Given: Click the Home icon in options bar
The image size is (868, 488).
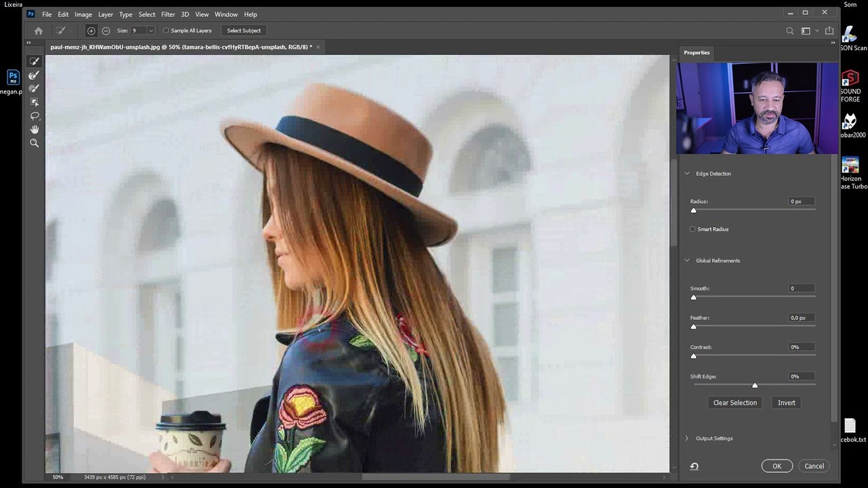Looking at the screenshot, I should (39, 30).
